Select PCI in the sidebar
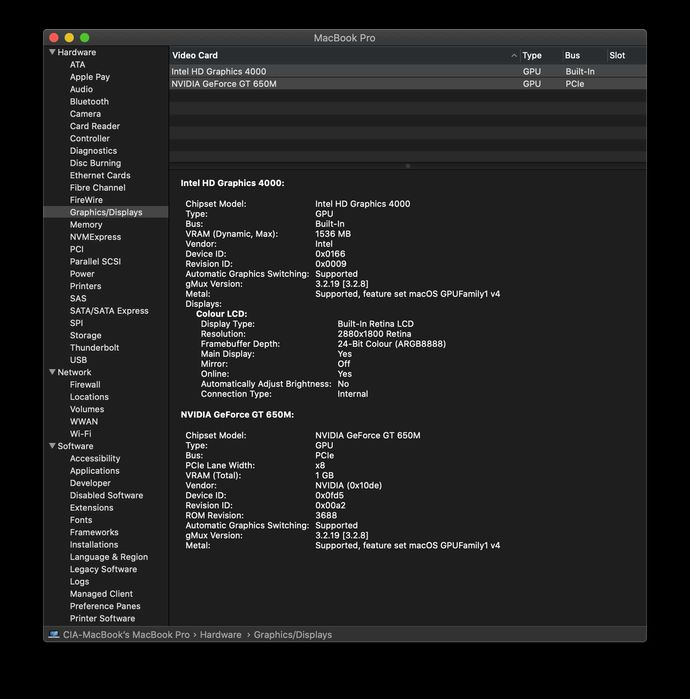This screenshot has height=699, width=690. (x=77, y=249)
